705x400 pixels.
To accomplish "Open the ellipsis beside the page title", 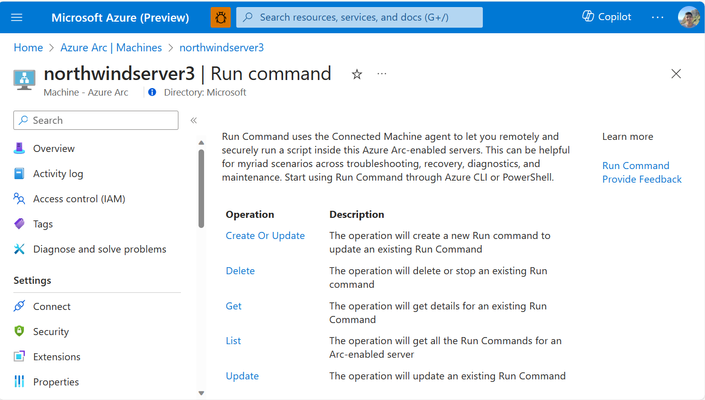I will (x=382, y=73).
